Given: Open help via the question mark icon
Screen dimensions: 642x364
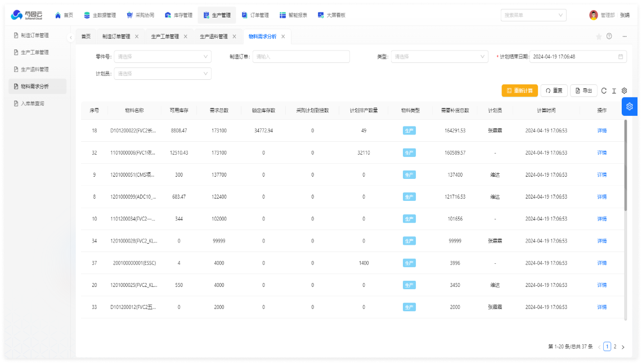Looking at the screenshot, I should [x=609, y=37].
